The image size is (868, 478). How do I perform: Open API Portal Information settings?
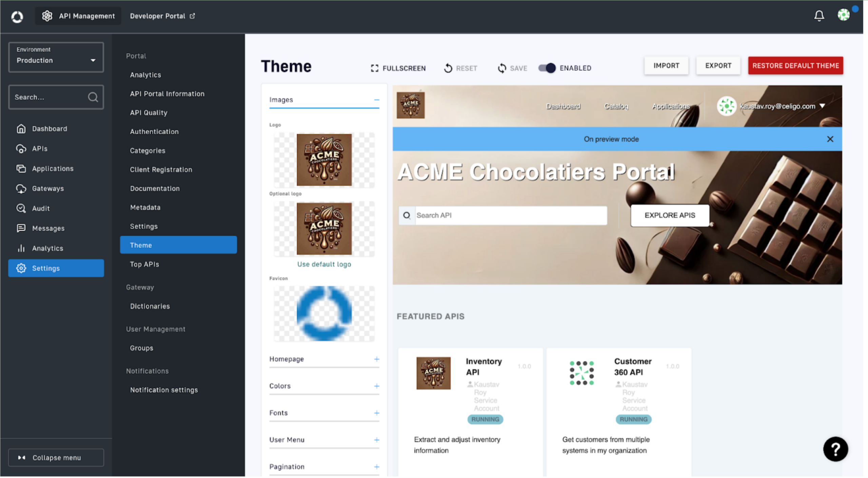point(167,94)
